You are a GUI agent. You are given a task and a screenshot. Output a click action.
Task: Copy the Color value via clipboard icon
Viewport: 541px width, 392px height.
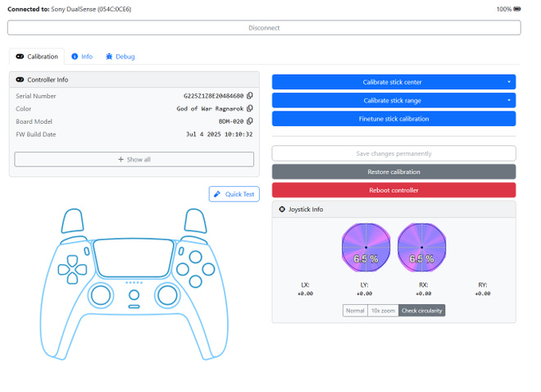(250, 108)
